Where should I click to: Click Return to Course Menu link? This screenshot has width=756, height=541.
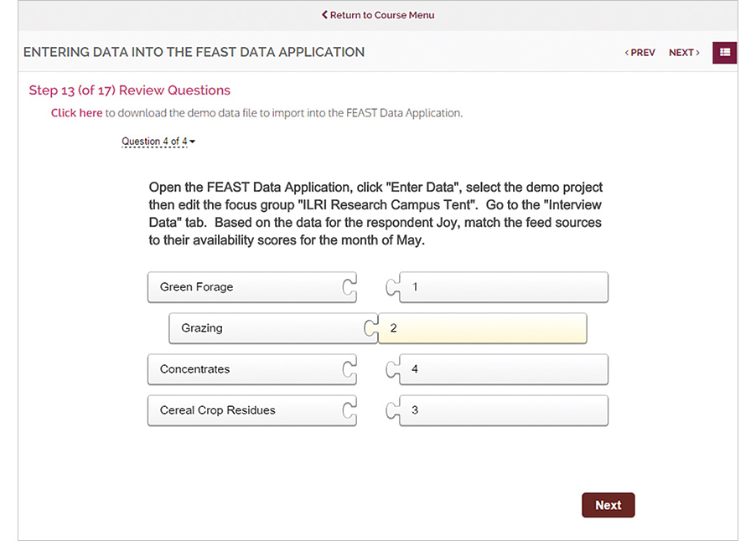click(x=378, y=15)
